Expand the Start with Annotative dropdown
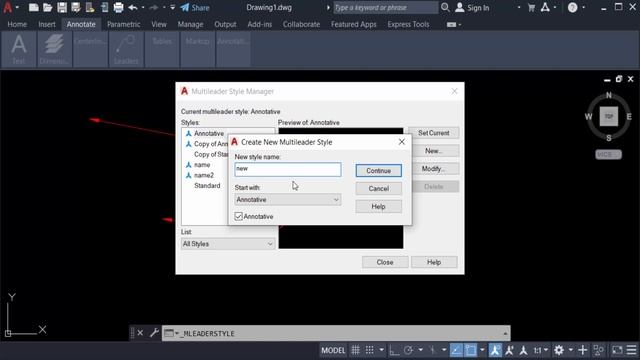 pyautogui.click(x=288, y=200)
